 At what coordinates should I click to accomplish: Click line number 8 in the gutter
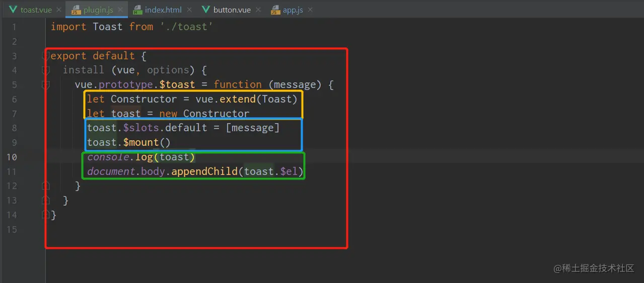click(14, 128)
